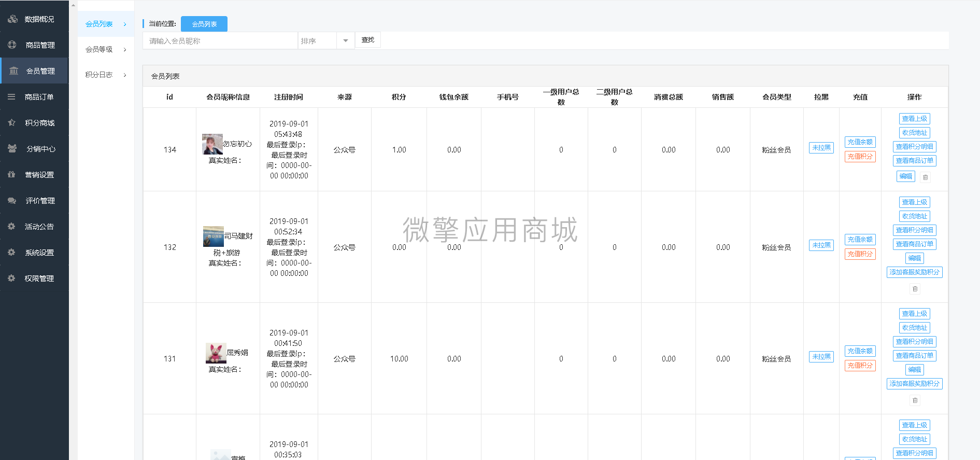Click the 会员管理 bank-building icon
This screenshot has width=980, height=460.
[x=14, y=71]
